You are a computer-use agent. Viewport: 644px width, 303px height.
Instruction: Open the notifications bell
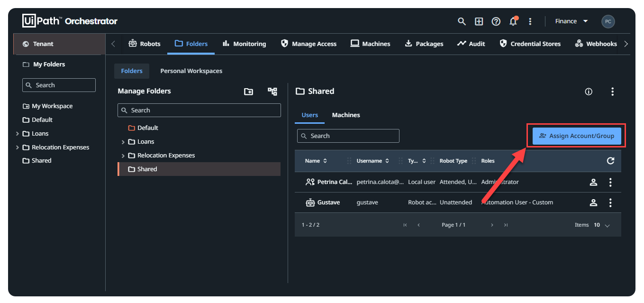point(513,21)
